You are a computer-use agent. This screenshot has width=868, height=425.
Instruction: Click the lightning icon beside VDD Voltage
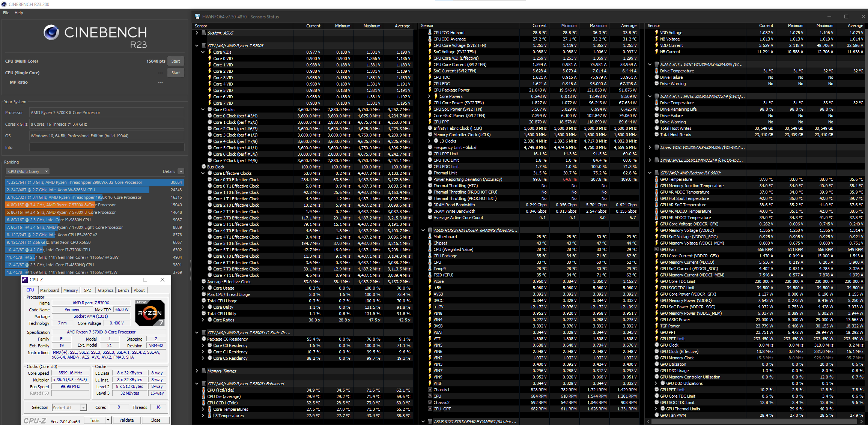coord(657,33)
